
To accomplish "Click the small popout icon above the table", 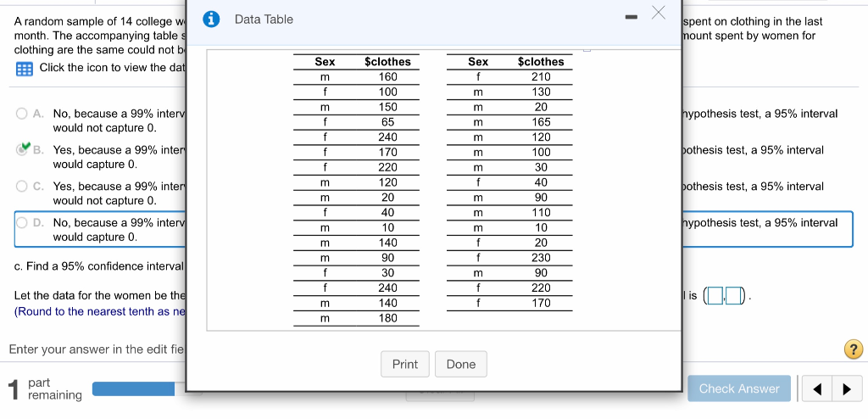I will (587, 50).
